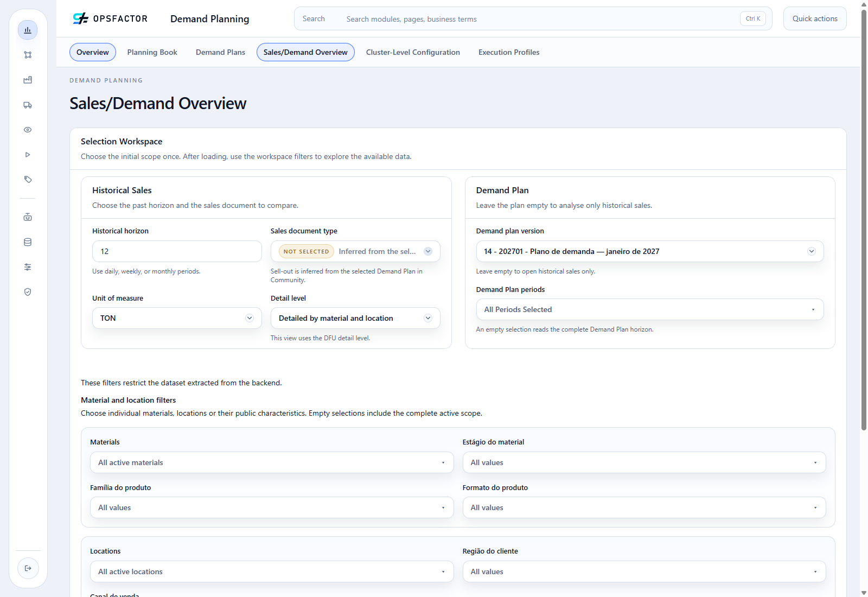Viewport: 868px width, 597px height.
Task: Open the sliders settings sidebar icon
Action: click(x=28, y=267)
